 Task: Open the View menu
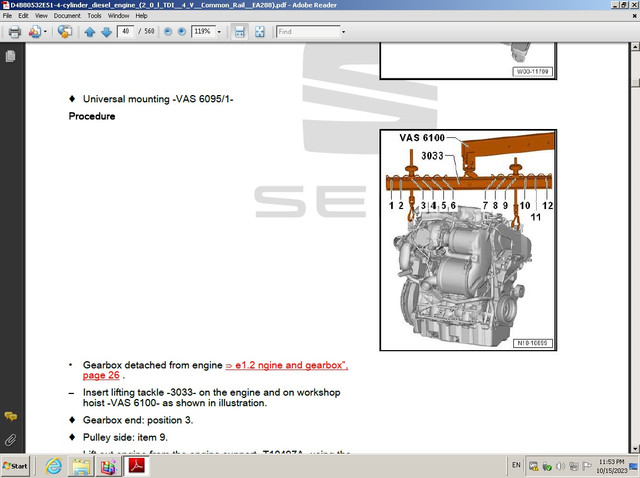(x=41, y=16)
